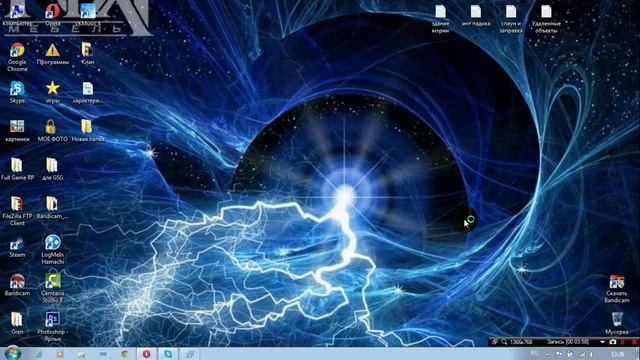Image resolution: width=640 pixels, height=360 pixels.
Task: Click the Bandicam magnifier icon
Action: [x=504, y=342]
